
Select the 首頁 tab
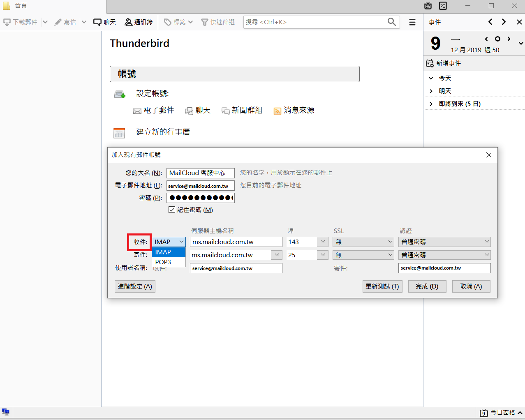pyautogui.click(x=53, y=6)
